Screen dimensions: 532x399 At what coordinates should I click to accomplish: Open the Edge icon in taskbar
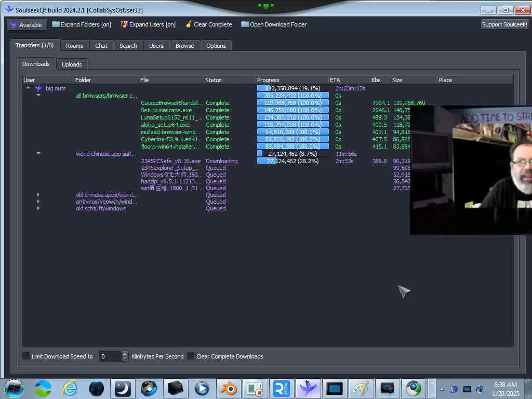click(x=43, y=389)
